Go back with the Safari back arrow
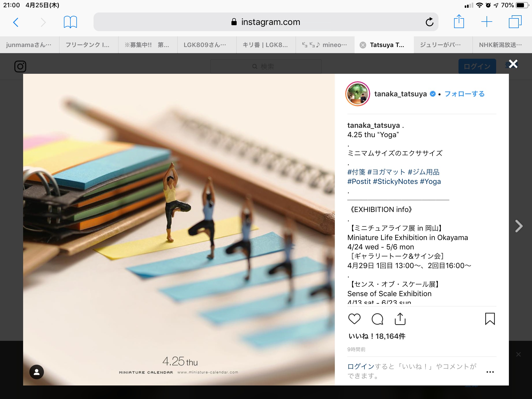 coord(16,22)
